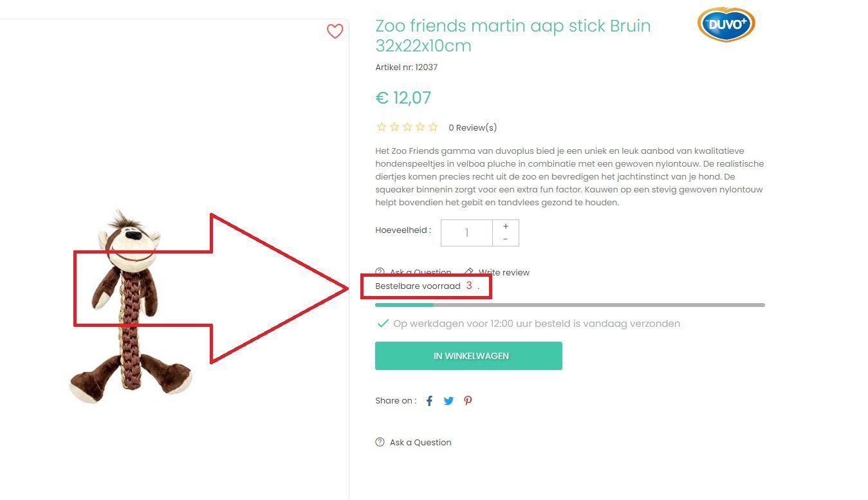Focus the Hoeveelheid quantity field
This screenshot has height=500, width=868.
click(466, 233)
